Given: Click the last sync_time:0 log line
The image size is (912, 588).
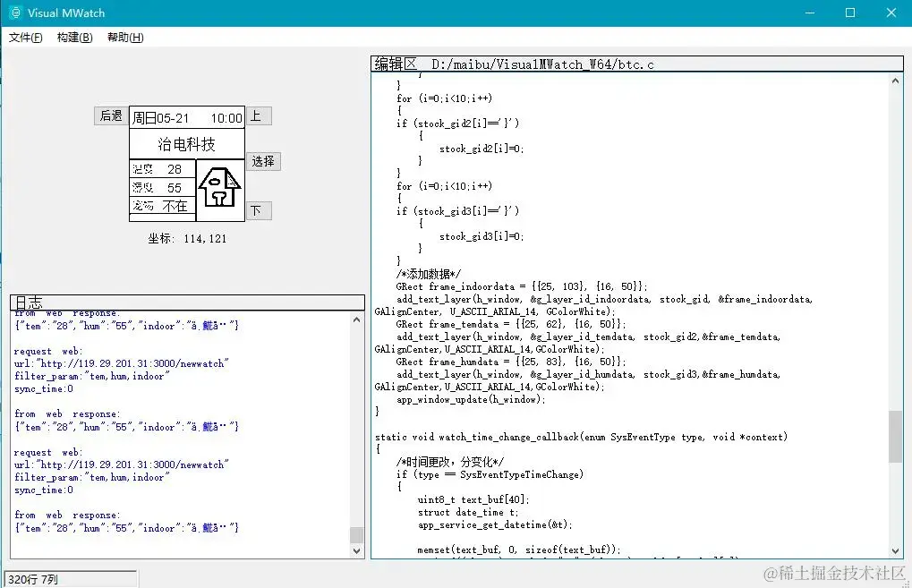Looking at the screenshot, I should (44, 490).
